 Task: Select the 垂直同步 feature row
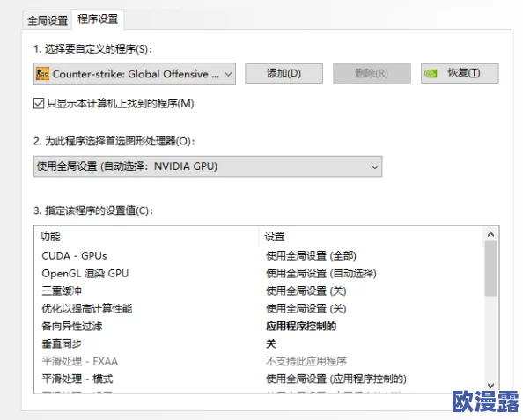click(259, 343)
